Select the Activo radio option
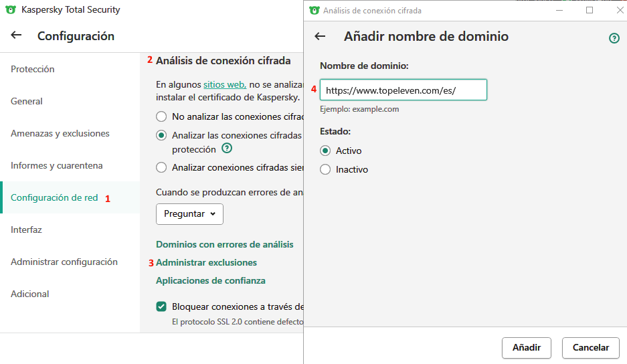Image resolution: width=627 pixels, height=364 pixels. point(325,151)
